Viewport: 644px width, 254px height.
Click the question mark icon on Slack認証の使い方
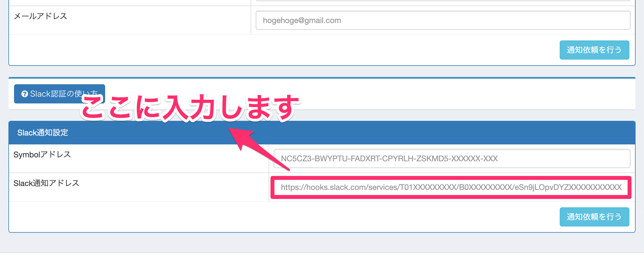(25, 94)
